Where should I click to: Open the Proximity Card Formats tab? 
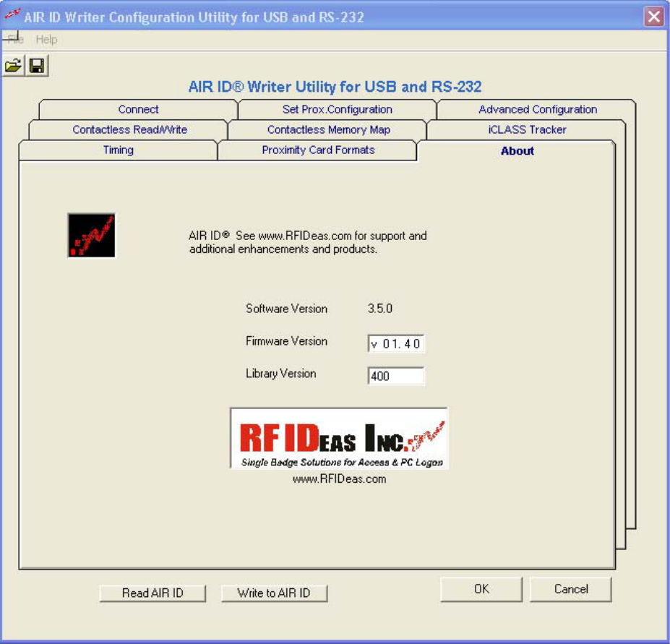(318, 150)
